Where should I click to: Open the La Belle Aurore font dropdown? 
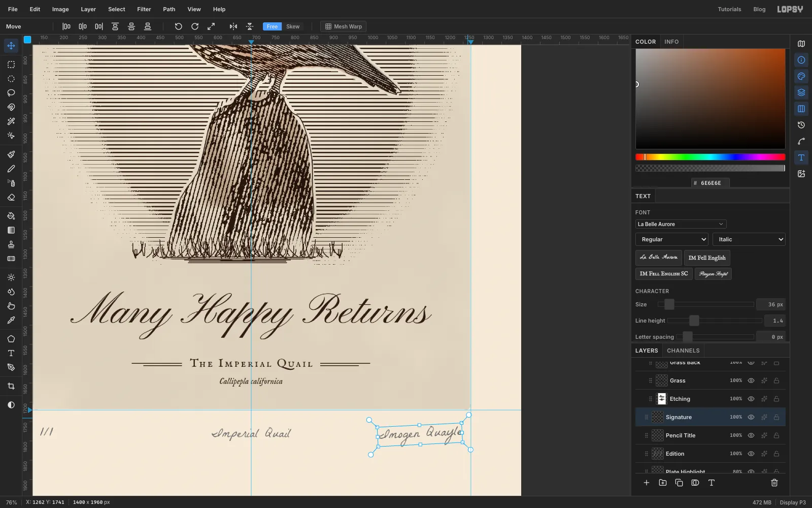(681, 224)
